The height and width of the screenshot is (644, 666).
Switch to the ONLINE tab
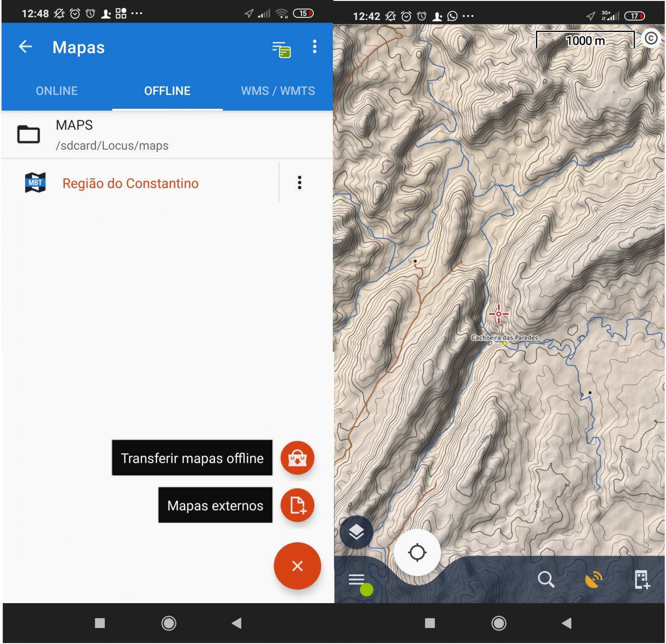coord(57,91)
